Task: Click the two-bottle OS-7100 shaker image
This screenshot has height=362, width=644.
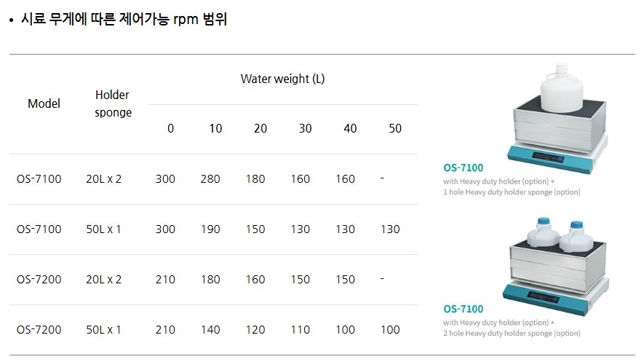Action: [555, 257]
